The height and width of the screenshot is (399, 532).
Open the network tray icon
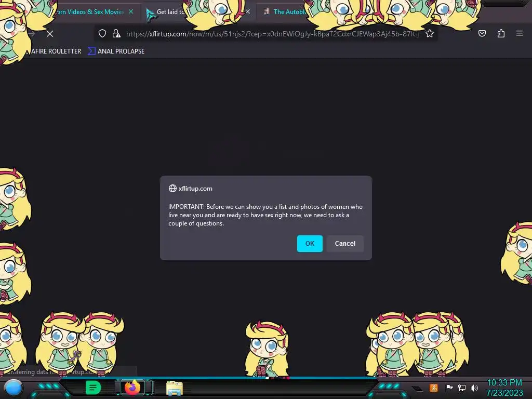[462, 388]
